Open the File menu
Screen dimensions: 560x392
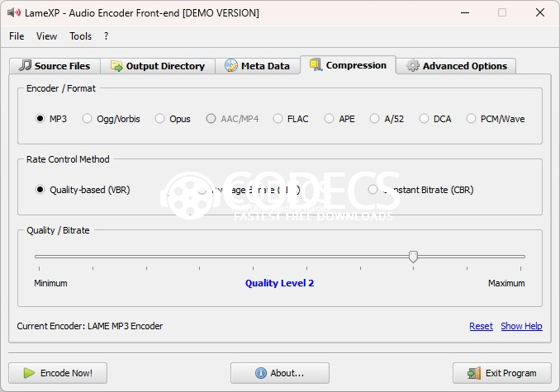17,36
